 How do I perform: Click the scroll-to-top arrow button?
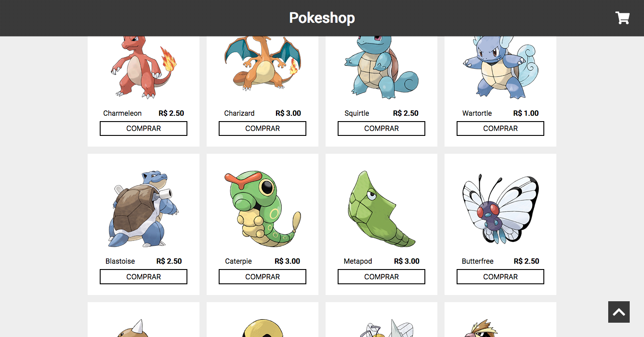click(x=619, y=312)
